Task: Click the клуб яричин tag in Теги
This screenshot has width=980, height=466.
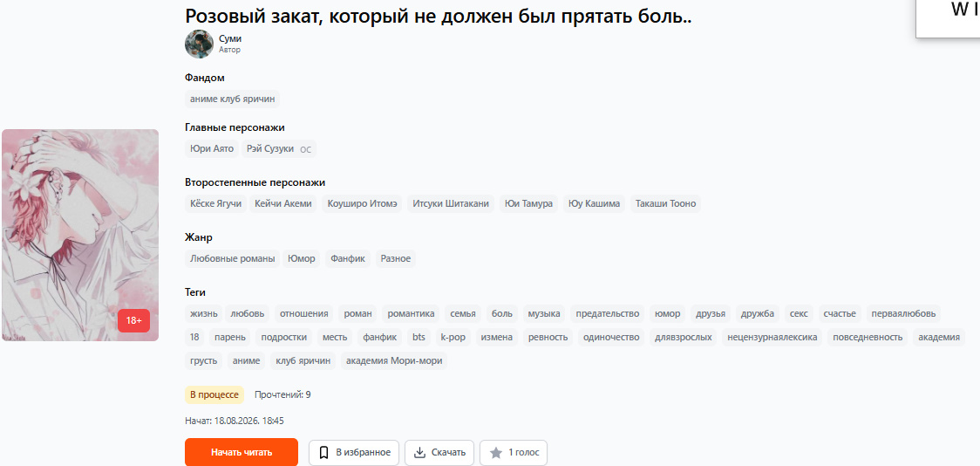Action: tap(303, 361)
